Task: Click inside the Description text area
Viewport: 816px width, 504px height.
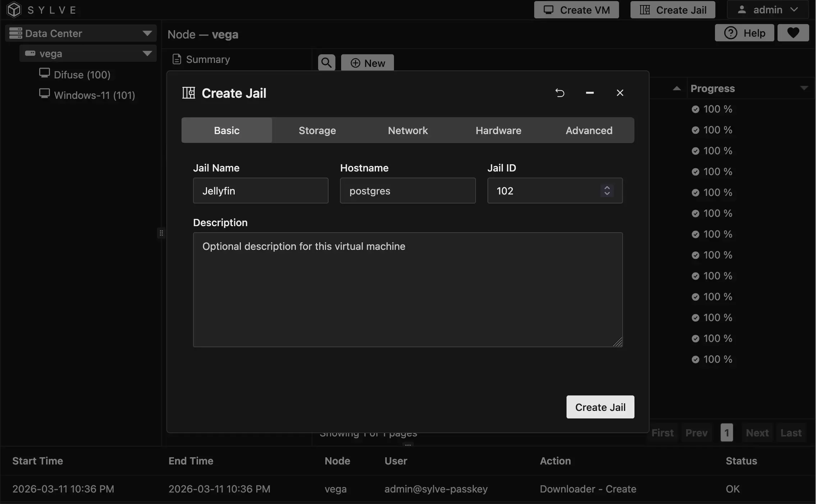Action: (407, 289)
